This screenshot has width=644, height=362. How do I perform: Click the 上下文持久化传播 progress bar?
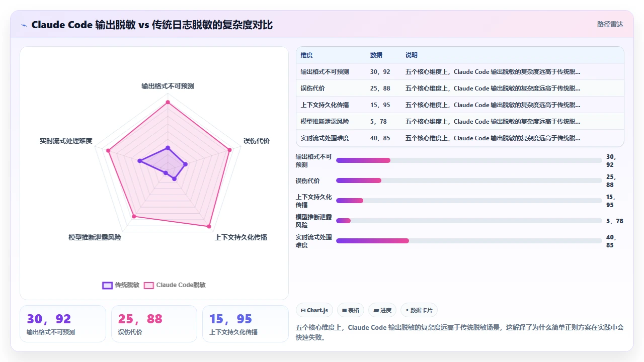click(469, 201)
